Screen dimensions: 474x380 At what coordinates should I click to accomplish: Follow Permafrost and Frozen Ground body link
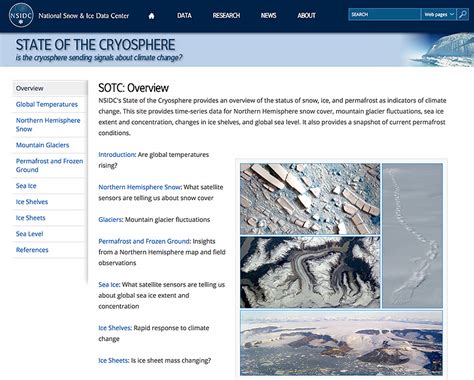click(x=144, y=241)
